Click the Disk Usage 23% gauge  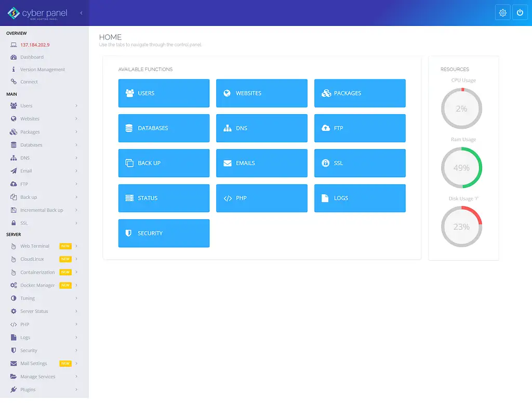pos(461,226)
